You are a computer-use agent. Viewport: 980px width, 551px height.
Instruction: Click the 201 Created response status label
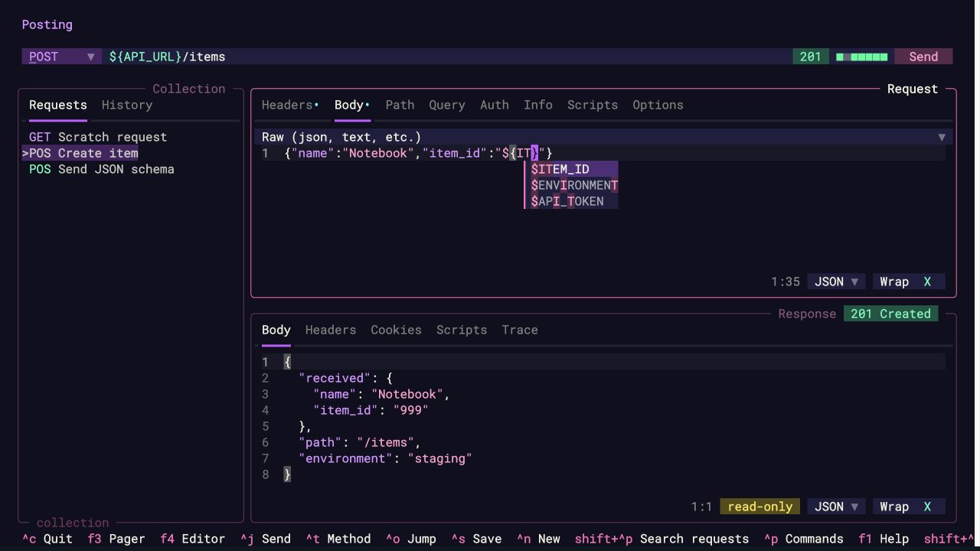890,314
